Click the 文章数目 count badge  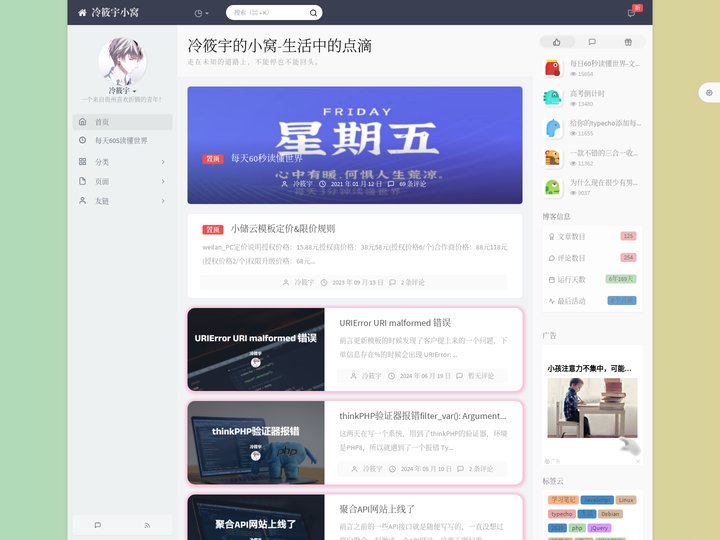(x=628, y=236)
